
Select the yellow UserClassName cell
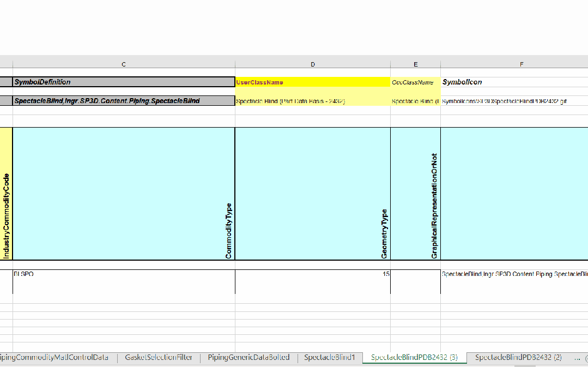click(313, 82)
